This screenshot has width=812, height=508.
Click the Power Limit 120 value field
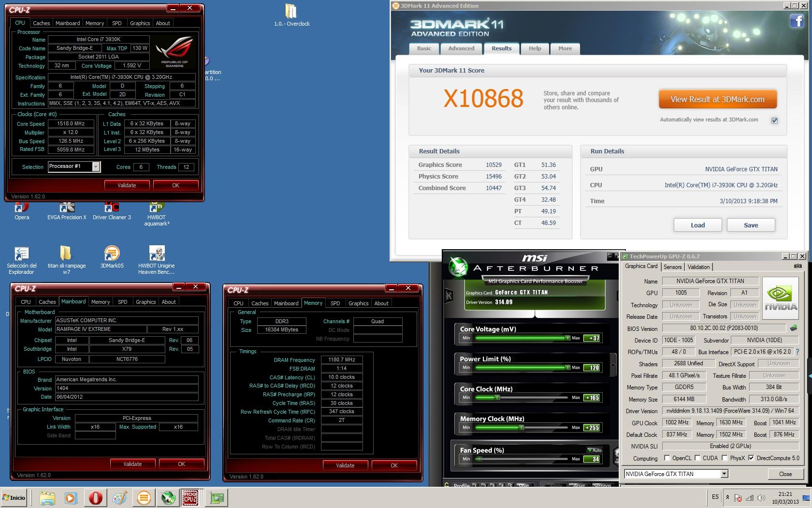tap(592, 368)
